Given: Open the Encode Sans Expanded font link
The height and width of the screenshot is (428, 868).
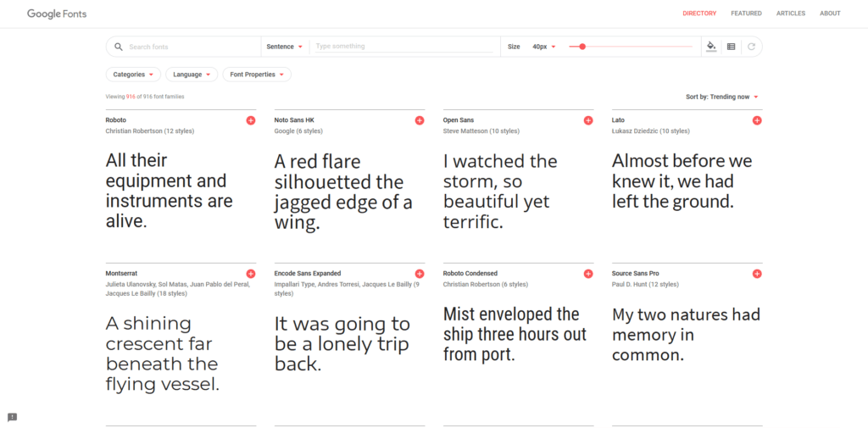Looking at the screenshot, I should (308, 274).
